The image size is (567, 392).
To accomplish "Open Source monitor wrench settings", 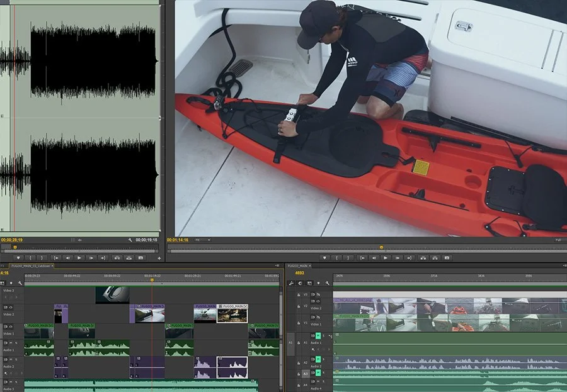I will tap(130, 240).
